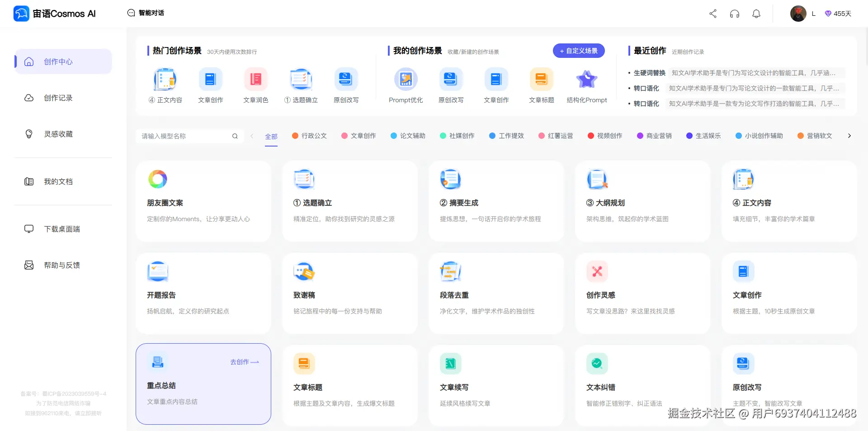Select the 文章创作 category tab

click(x=359, y=136)
